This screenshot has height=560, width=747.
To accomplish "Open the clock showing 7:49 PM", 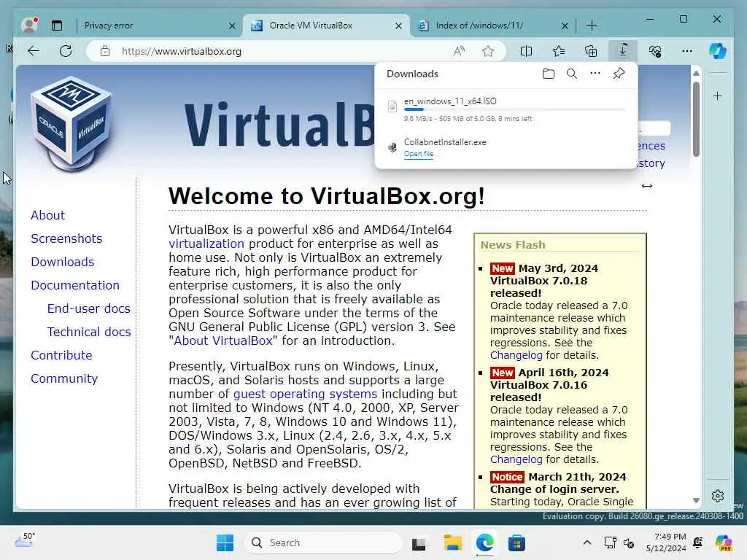I will point(666,542).
